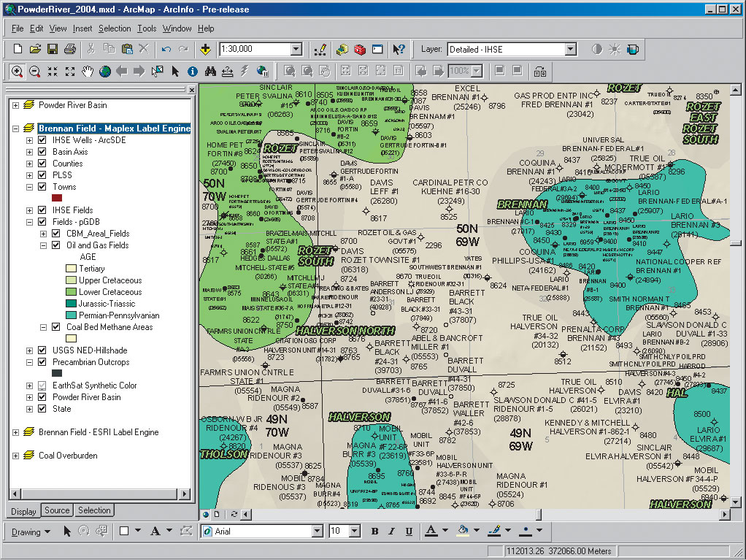Image resolution: width=746 pixels, height=560 pixels.
Task: Open ArcToolbox red toolbox icon
Action: click(359, 50)
